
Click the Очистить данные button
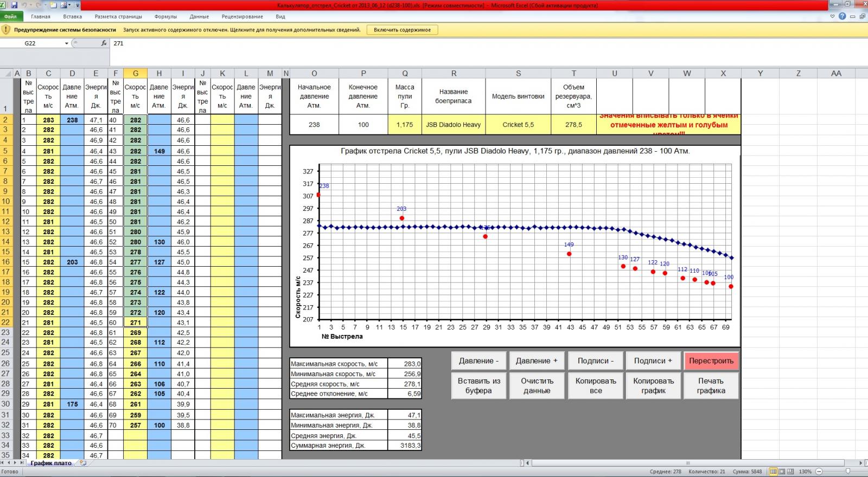pos(537,385)
